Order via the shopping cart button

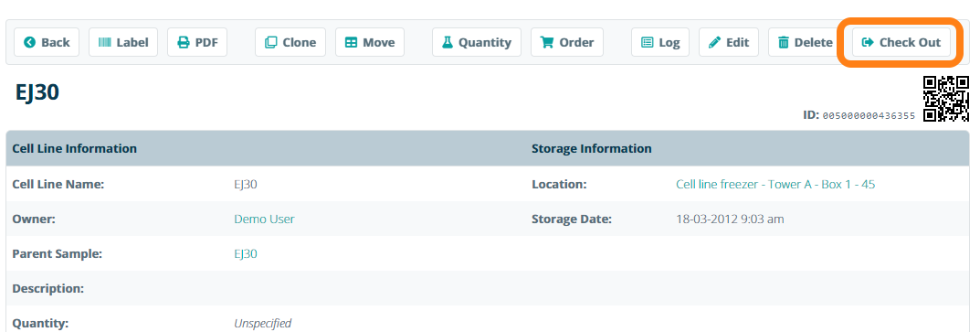(567, 43)
